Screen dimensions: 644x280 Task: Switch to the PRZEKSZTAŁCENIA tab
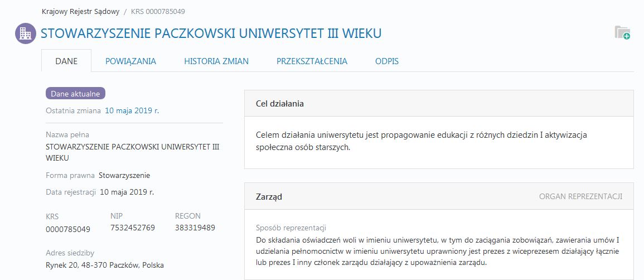point(312,61)
